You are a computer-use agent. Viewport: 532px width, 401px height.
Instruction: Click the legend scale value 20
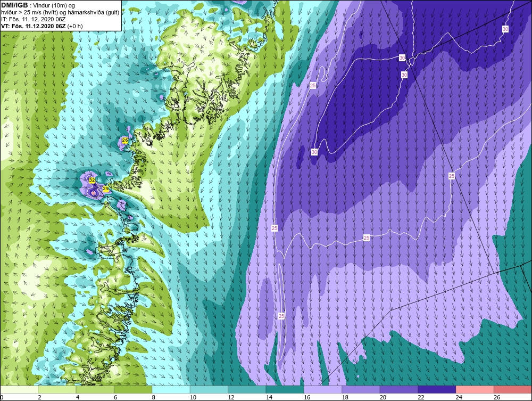[x=383, y=397]
